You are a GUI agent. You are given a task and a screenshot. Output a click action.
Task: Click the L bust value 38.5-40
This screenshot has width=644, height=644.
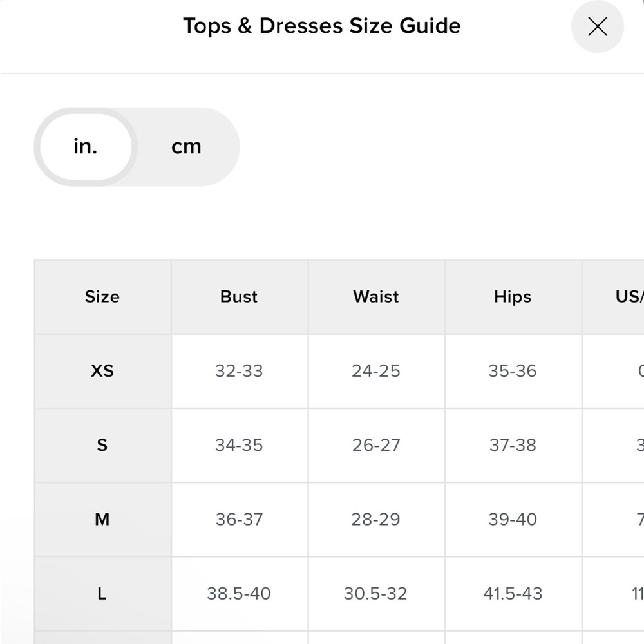click(x=239, y=594)
